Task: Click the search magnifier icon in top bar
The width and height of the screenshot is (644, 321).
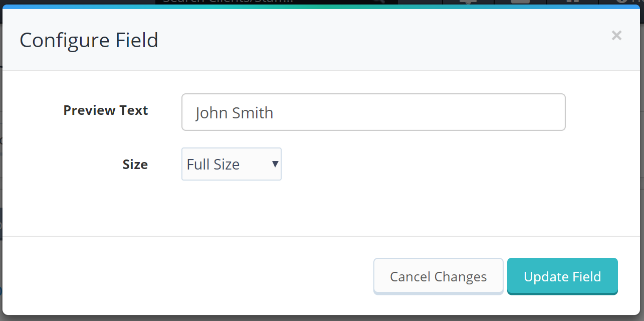Action: coord(378,2)
